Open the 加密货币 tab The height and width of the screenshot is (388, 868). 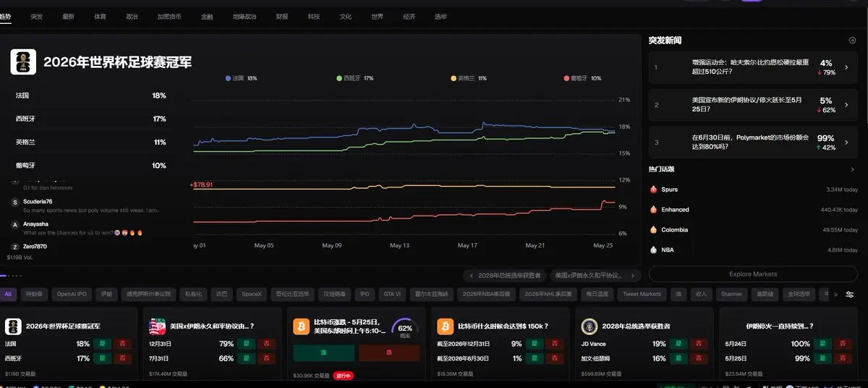click(x=169, y=16)
